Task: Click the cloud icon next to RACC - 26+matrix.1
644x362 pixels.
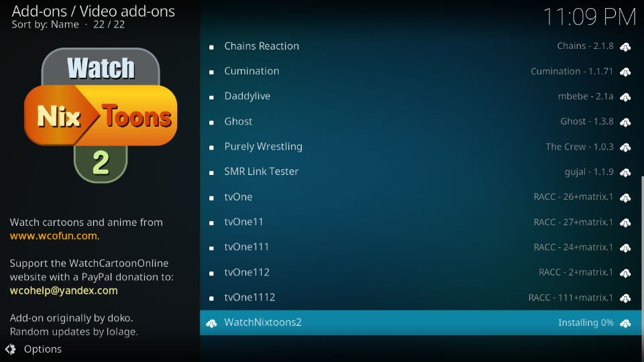Action: pyautogui.click(x=625, y=197)
